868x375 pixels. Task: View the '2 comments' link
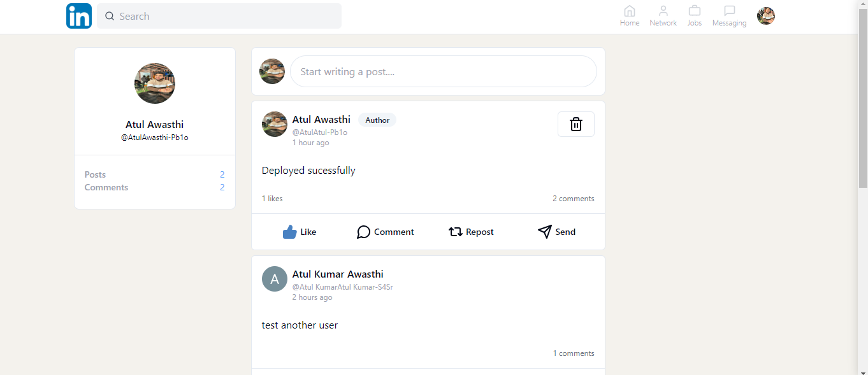click(x=573, y=199)
